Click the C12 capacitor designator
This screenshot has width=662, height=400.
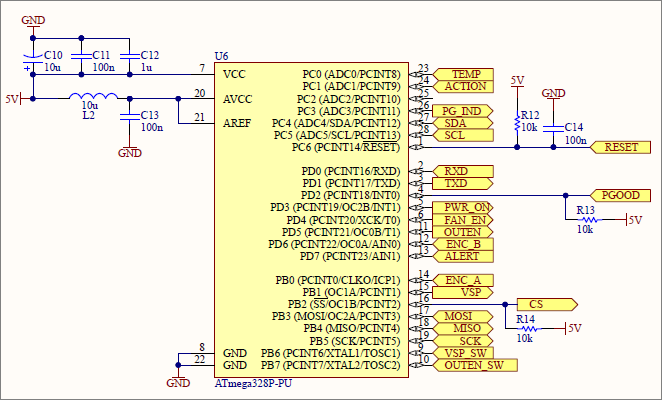(150, 55)
